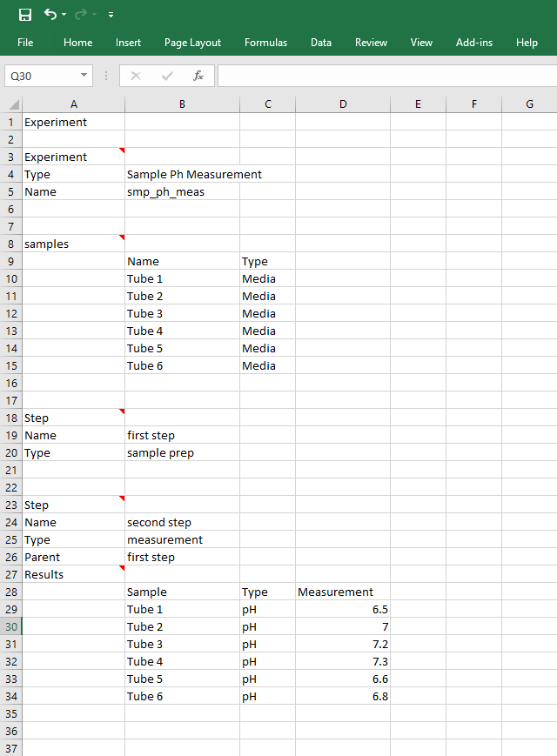Select the row 28 header
This screenshot has width=557, height=756.
(x=10, y=592)
